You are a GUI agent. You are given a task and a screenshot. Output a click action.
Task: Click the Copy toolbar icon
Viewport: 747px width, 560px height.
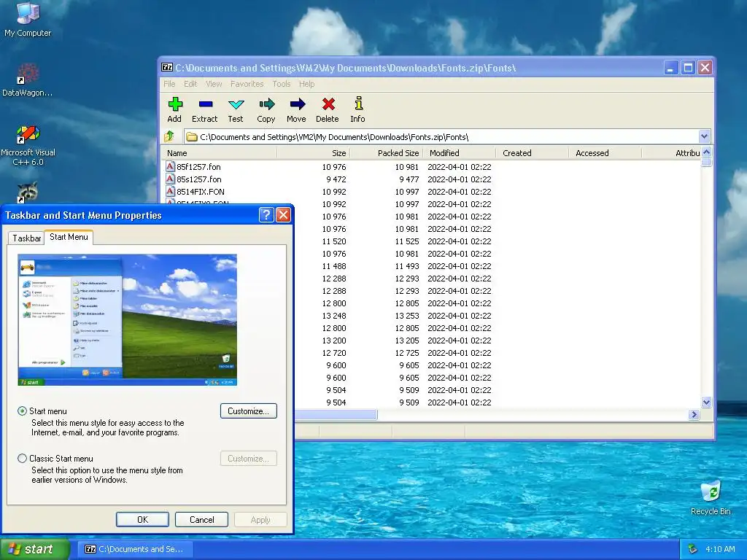coord(266,110)
